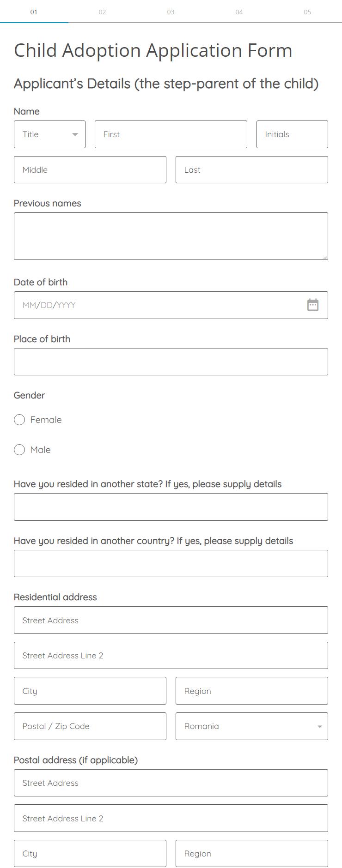
Task: Select the Male gender option
Action: pyautogui.click(x=19, y=450)
